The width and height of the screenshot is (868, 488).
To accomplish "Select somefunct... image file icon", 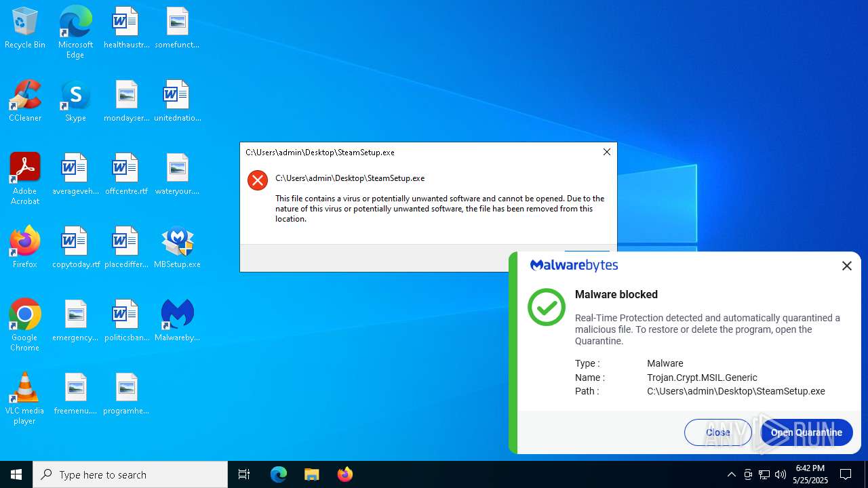I will [x=177, y=28].
